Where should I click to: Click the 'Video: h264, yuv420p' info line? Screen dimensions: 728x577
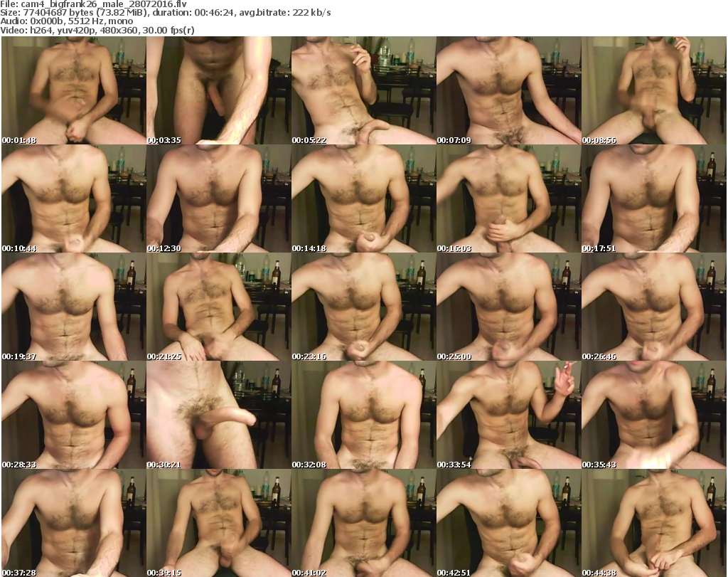coord(97,30)
